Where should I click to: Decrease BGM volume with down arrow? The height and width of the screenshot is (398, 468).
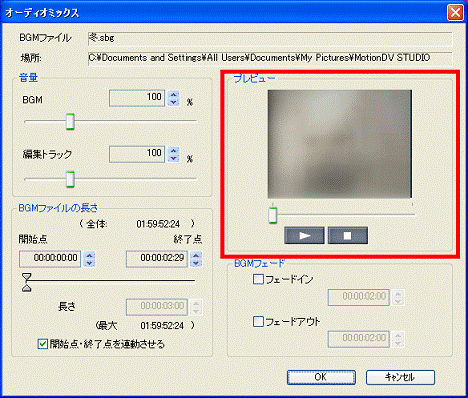(173, 102)
